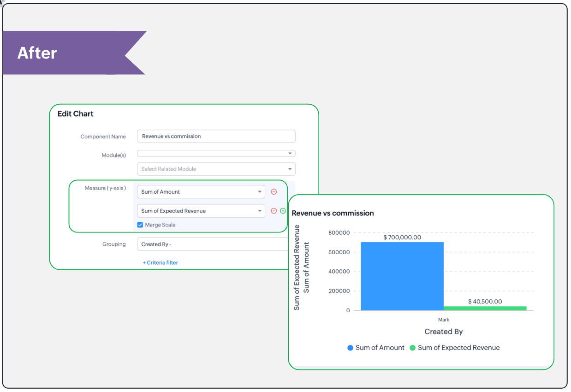Toggle the Merge Scale checkbox
Viewport: 571px width, 392px height.
140,225
